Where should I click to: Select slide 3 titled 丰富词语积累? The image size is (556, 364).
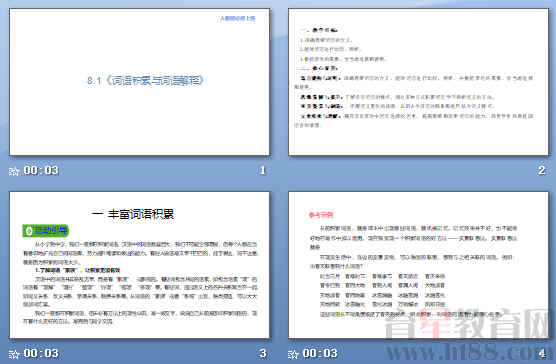point(139,265)
